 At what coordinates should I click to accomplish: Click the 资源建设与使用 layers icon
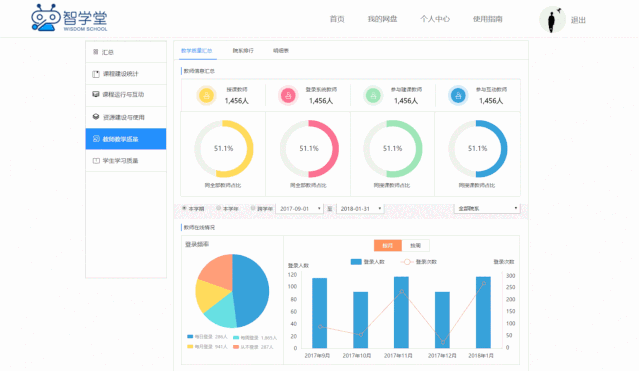pyautogui.click(x=96, y=117)
